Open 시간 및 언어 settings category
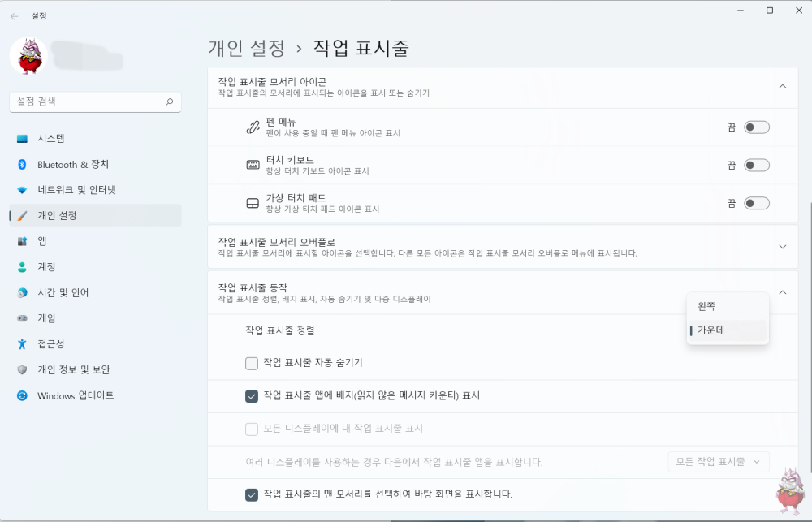Image resolution: width=812 pixels, height=522 pixels. [x=95, y=292]
